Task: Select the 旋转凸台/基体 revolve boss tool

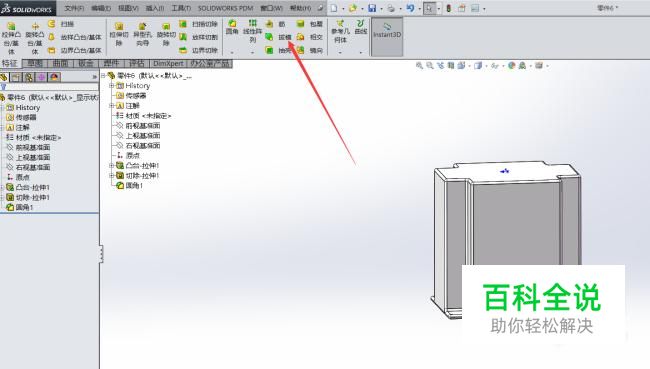Action: (x=35, y=38)
